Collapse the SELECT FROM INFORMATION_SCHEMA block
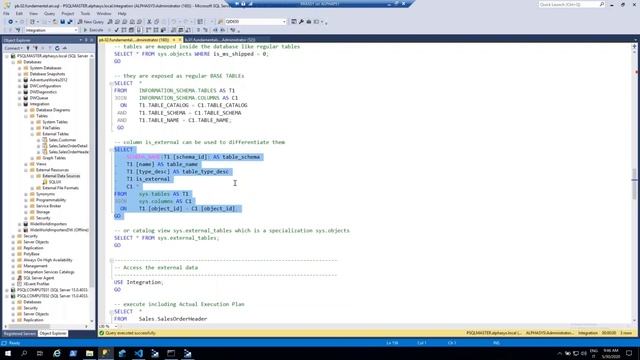640x360 pixels. [111, 83]
